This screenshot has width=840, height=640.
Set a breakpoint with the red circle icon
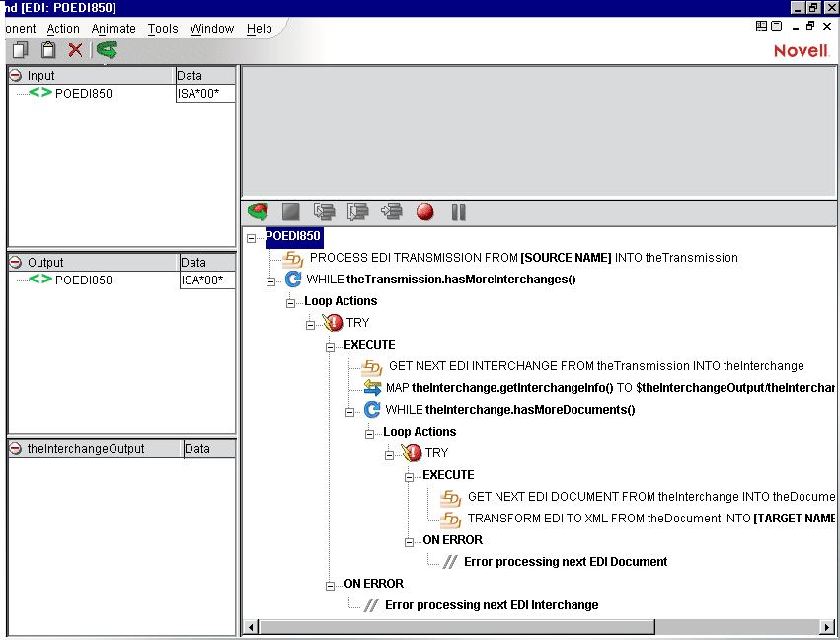tap(423, 211)
